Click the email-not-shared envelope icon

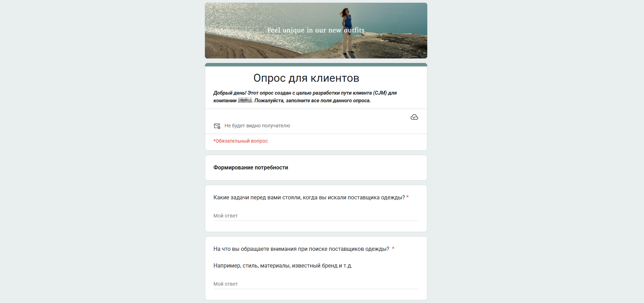[217, 126]
